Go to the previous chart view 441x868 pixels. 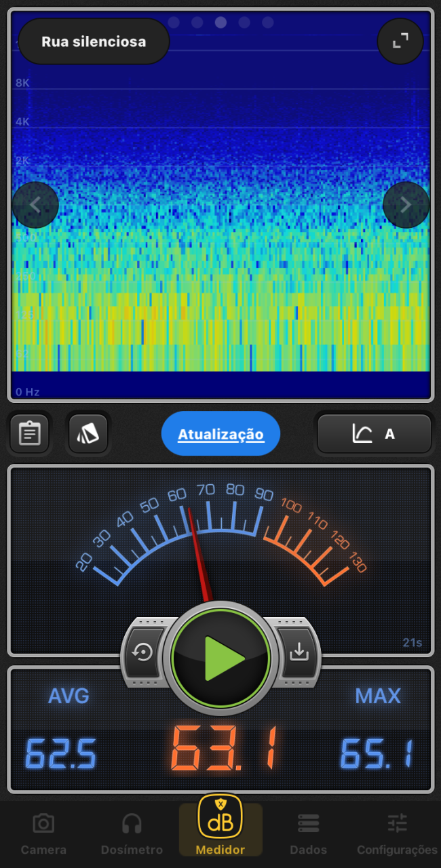(35, 204)
